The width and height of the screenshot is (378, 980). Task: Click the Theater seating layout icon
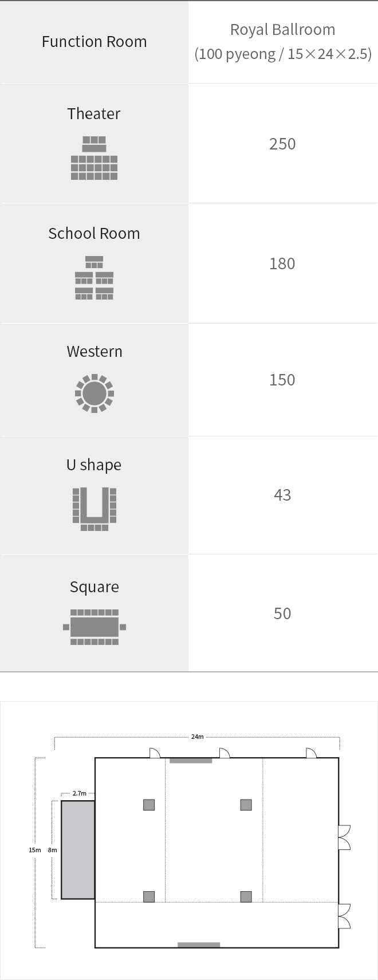(94, 158)
